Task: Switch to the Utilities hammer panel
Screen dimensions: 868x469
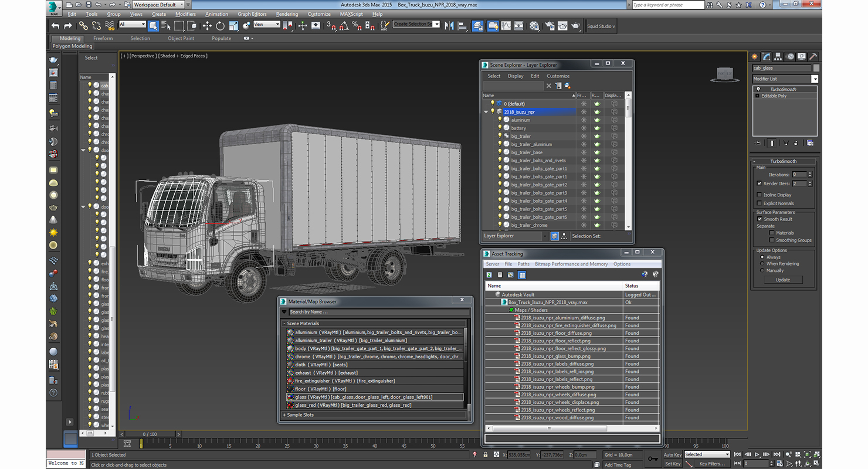Action: [x=812, y=57]
